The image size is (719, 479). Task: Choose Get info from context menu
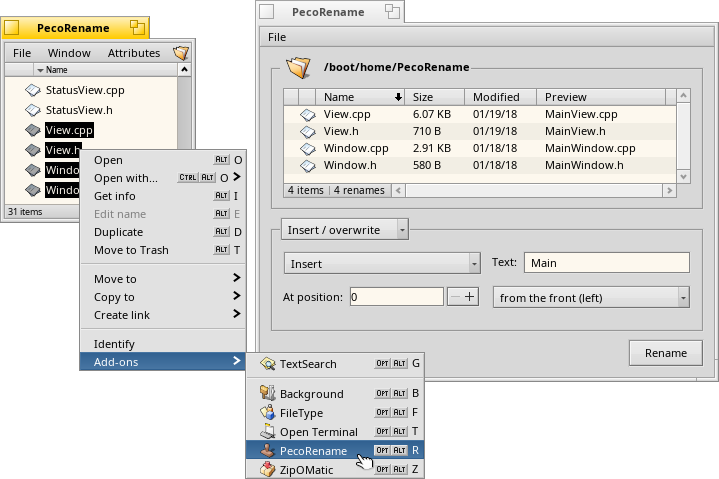164,196
